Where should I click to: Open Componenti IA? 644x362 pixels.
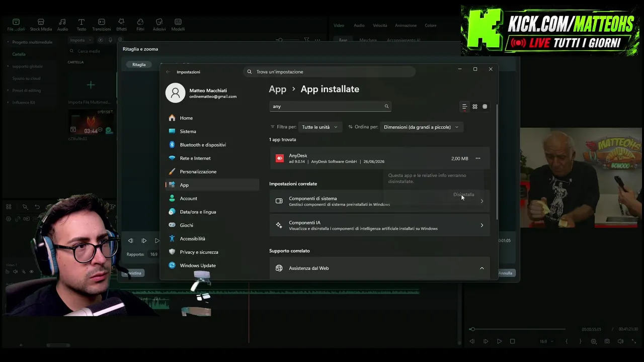click(x=380, y=225)
